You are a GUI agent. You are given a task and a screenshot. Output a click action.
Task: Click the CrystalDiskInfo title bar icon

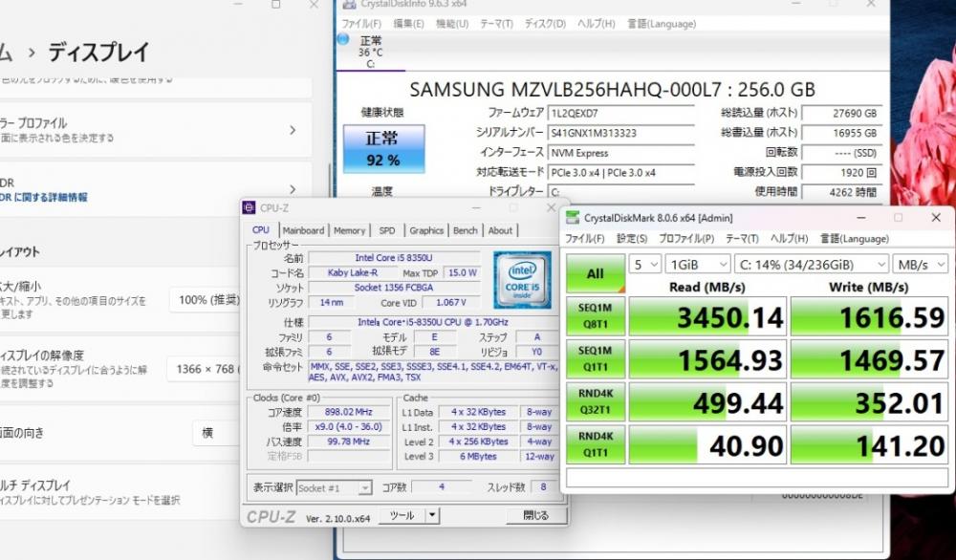tap(349, 4)
